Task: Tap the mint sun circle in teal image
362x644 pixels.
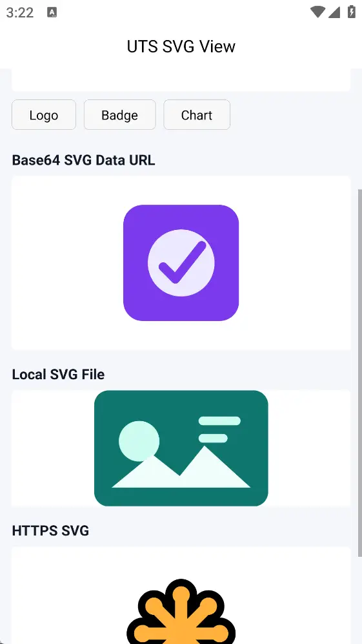Action: click(139, 441)
